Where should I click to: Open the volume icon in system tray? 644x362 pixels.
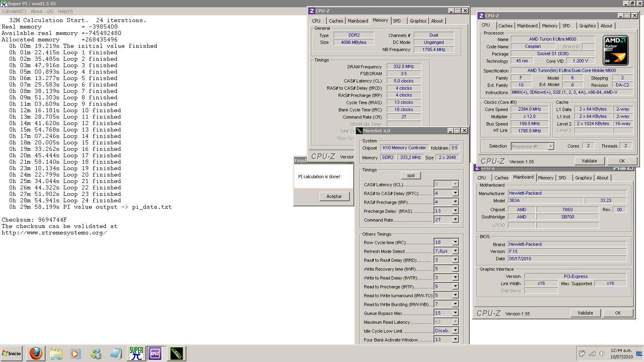(602, 354)
